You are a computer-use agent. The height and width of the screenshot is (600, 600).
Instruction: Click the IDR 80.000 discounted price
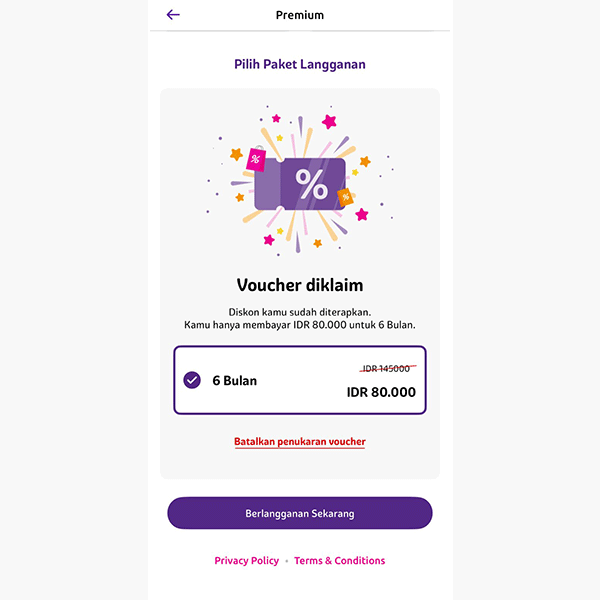point(381,392)
